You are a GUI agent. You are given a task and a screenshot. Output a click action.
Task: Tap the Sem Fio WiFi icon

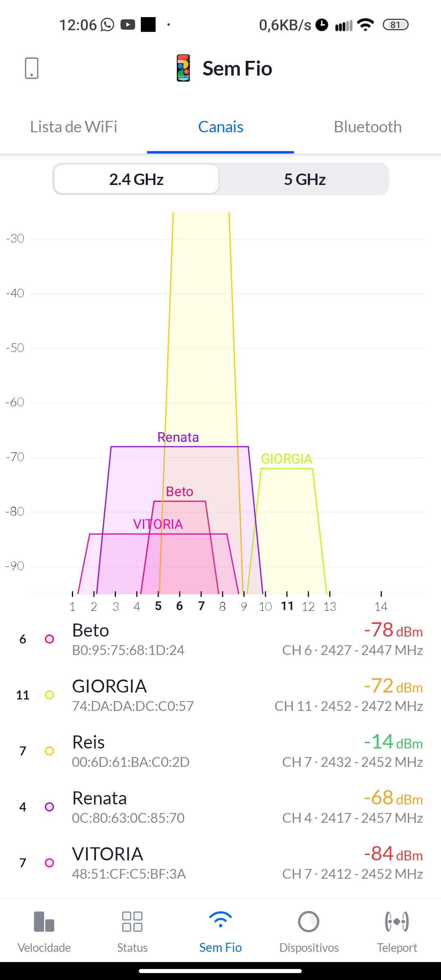(220, 920)
